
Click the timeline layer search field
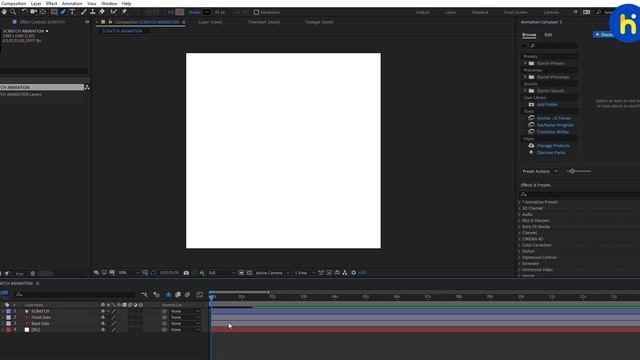click(x=76, y=294)
